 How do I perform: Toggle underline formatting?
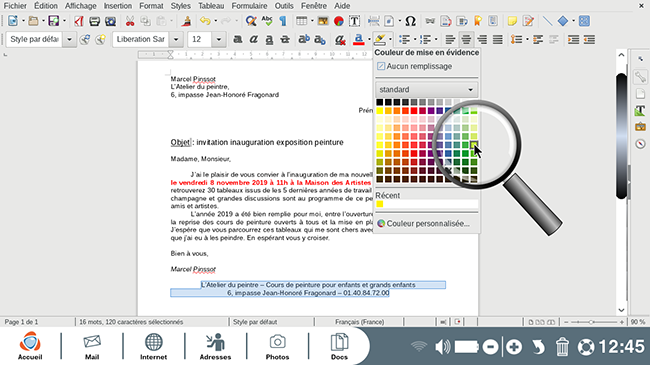269,39
